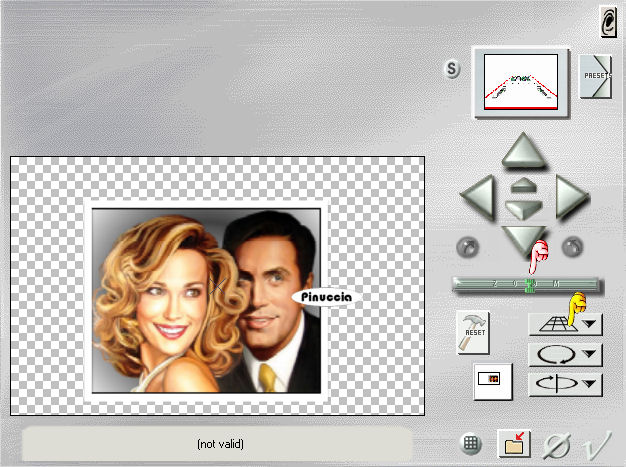The width and height of the screenshot is (626, 467).
Task: Click the round rotate button on the right
Action: (x=573, y=247)
